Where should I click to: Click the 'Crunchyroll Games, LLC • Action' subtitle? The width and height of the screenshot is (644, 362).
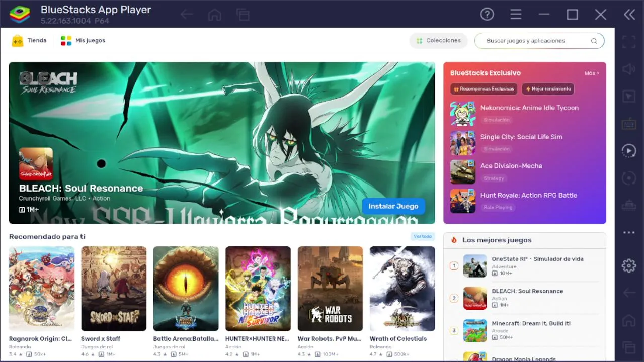pos(65,199)
